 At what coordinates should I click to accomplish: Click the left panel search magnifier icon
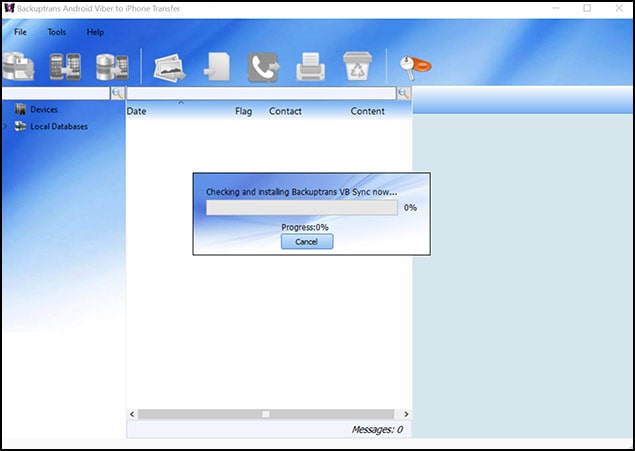pyautogui.click(x=117, y=93)
